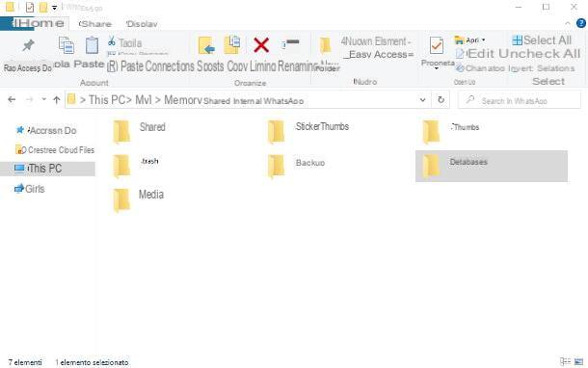Collapse the ribbon with the chevron
The image size is (588, 368).
(568, 24)
